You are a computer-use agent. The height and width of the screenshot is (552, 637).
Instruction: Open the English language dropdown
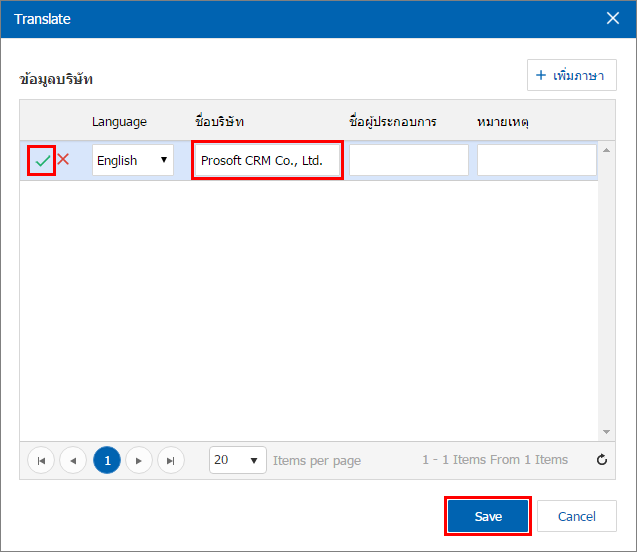(133, 160)
